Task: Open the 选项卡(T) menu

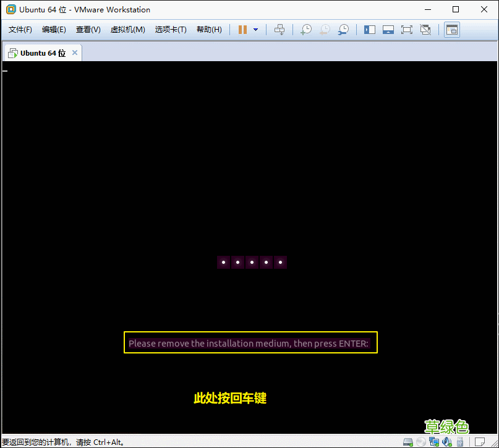Action: [171, 30]
